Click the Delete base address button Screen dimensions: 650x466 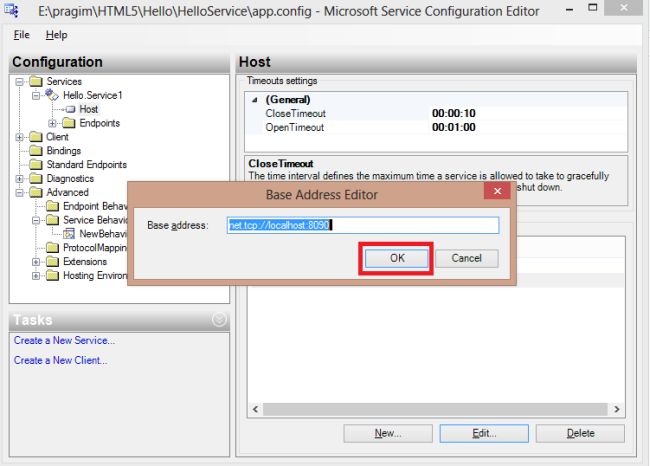pyautogui.click(x=580, y=433)
